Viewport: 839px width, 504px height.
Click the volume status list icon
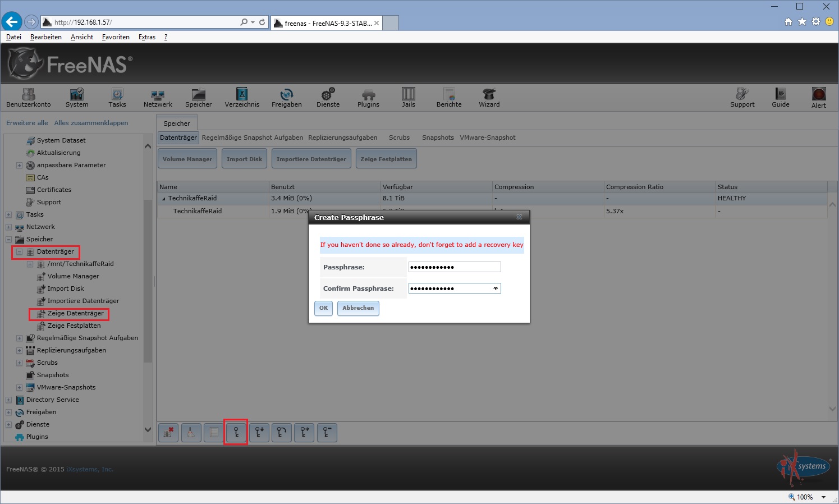click(214, 433)
